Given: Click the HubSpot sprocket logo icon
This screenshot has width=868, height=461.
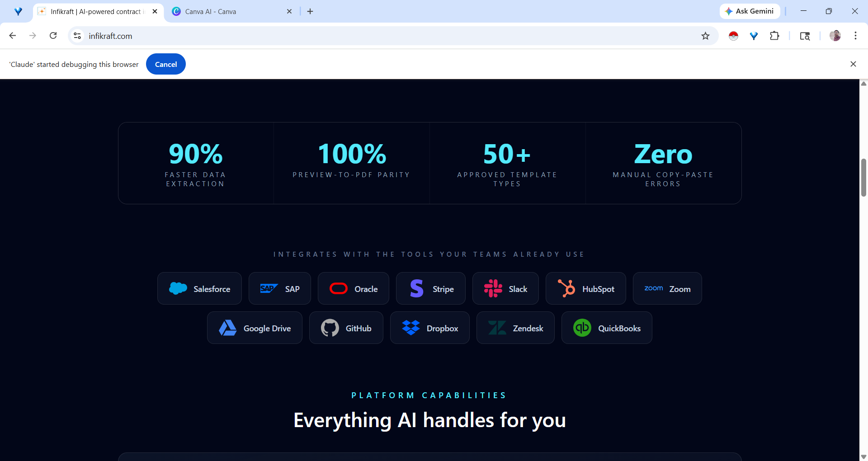Looking at the screenshot, I should (x=566, y=288).
